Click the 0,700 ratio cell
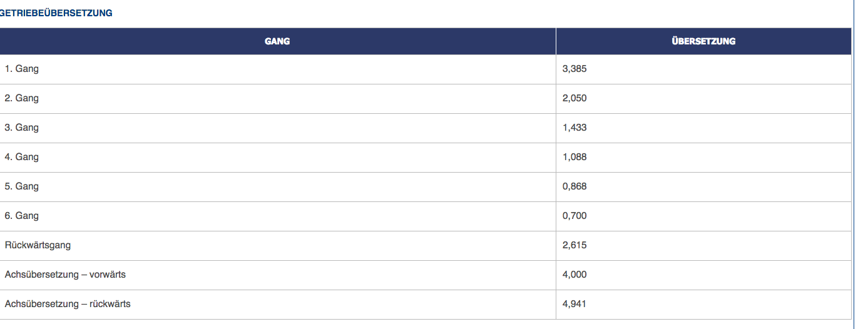868x329 pixels. coord(574,216)
